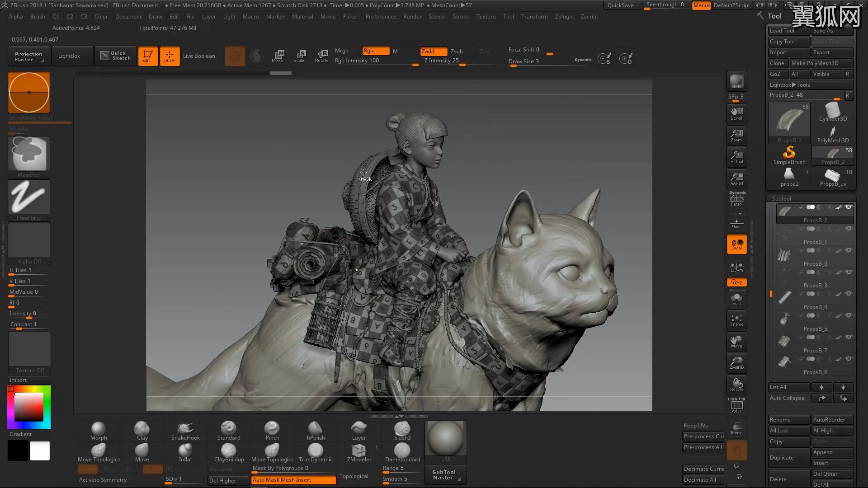Pick the DamStandard brush
This screenshot has width=868, height=488.
(402, 453)
